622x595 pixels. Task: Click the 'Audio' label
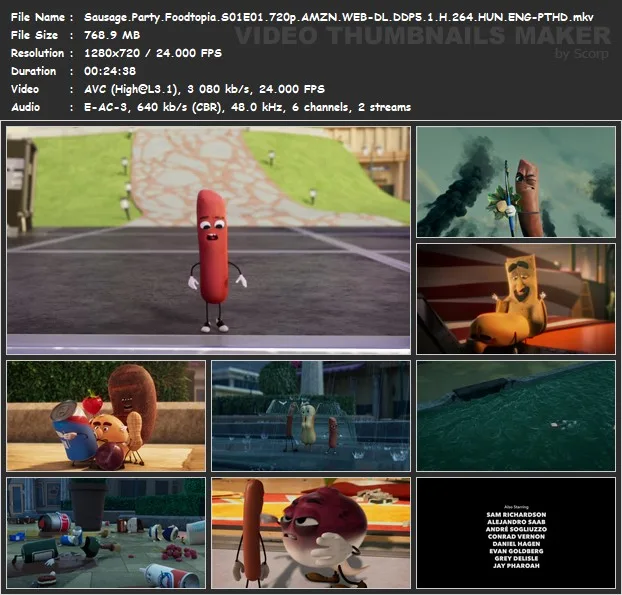[25, 107]
